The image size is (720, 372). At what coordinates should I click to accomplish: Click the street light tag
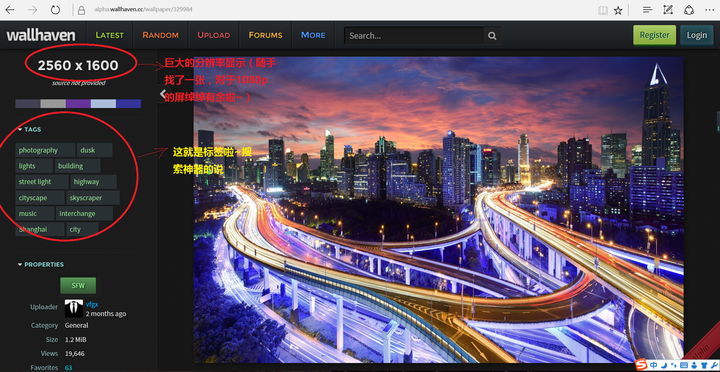pyautogui.click(x=42, y=182)
